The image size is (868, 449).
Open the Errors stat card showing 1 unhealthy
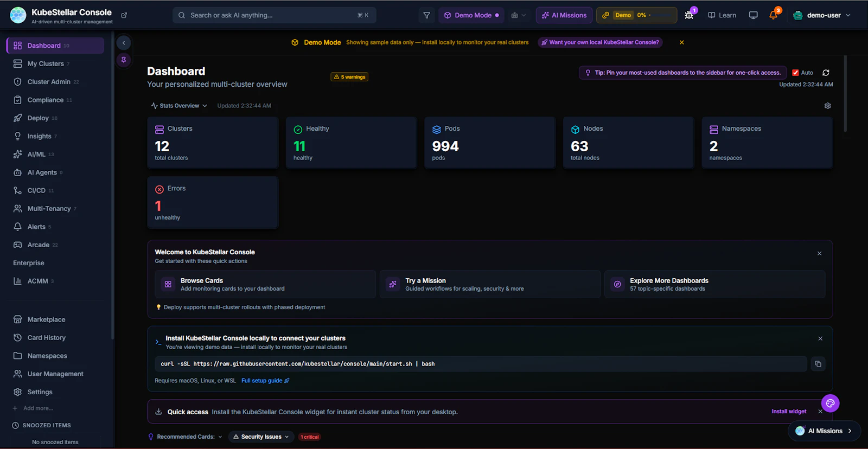(213, 202)
